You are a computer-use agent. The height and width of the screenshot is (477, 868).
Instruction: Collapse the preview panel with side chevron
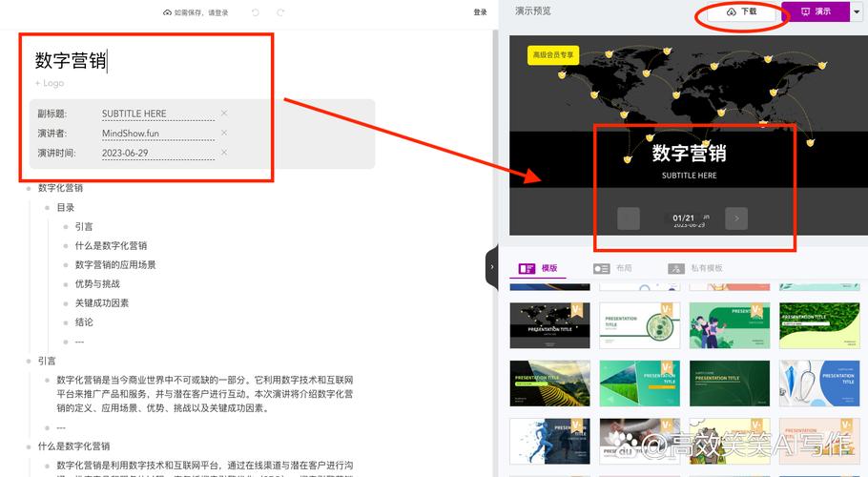[x=491, y=267]
